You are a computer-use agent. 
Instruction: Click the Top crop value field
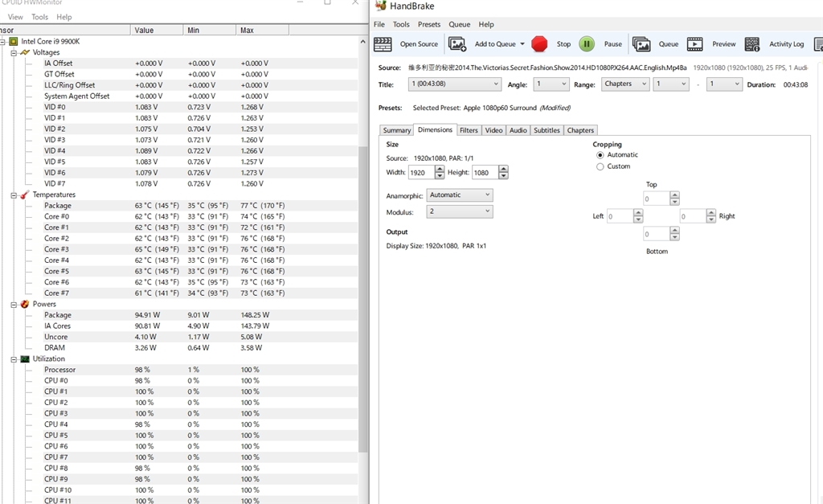coord(656,199)
